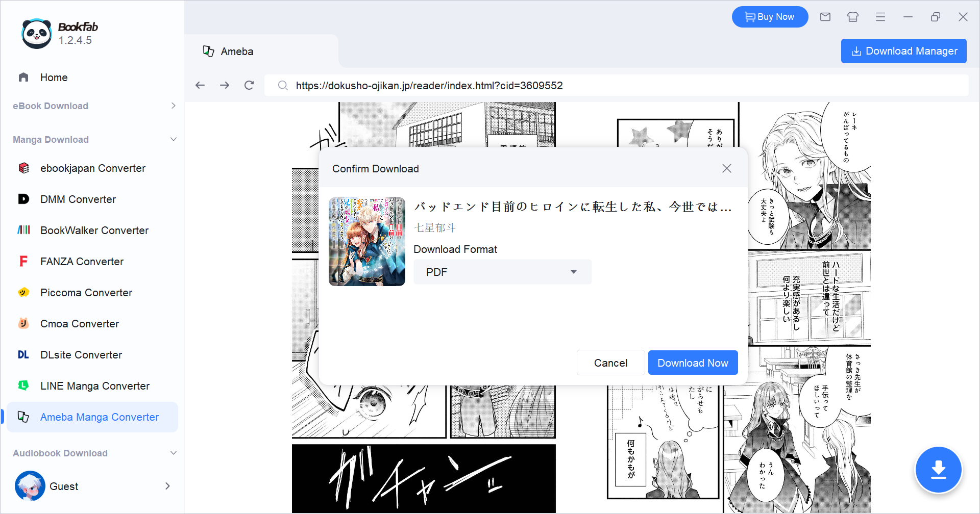Reload the current page
980x514 pixels.
(249, 85)
